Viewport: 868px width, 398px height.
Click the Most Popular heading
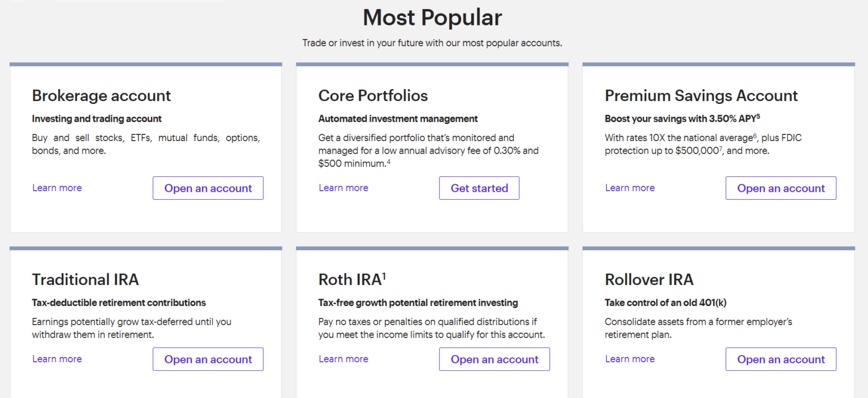[x=432, y=18]
